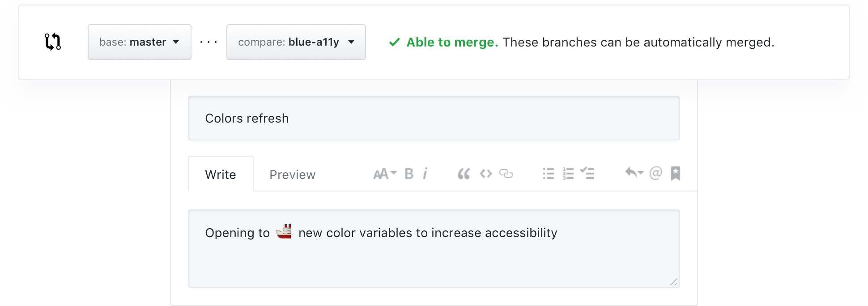The width and height of the screenshot is (868, 306).
Task: Mention a user with the @ icon
Action: pyautogui.click(x=656, y=173)
